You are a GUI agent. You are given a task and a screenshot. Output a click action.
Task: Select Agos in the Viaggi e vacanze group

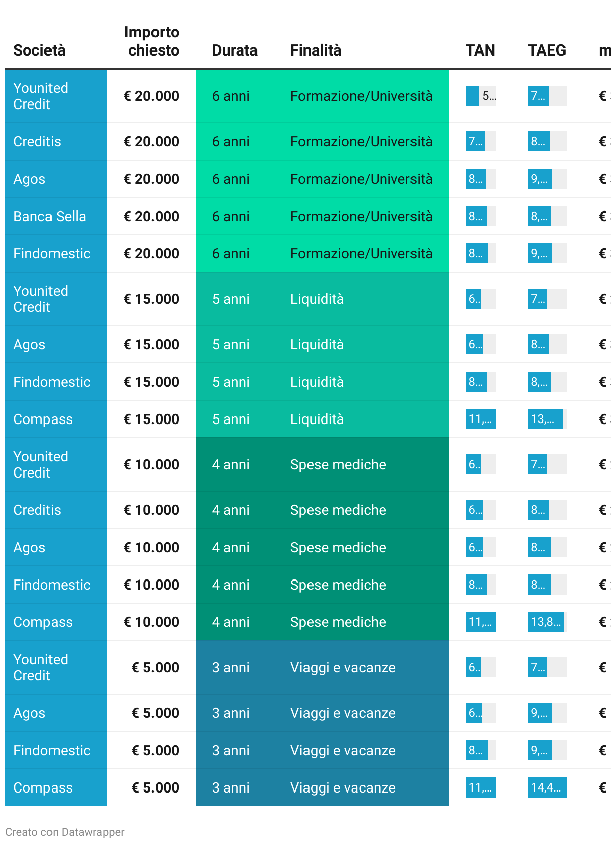tap(29, 713)
